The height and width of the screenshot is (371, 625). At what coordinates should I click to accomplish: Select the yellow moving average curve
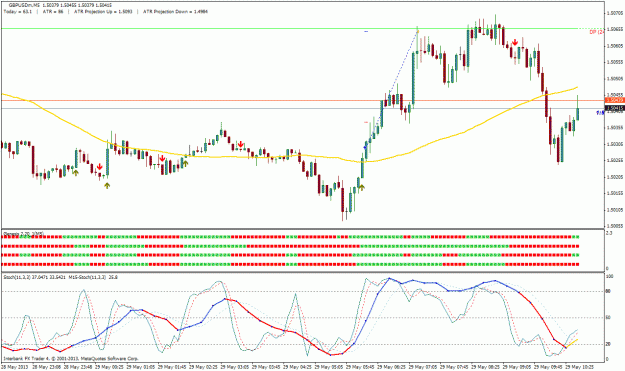click(289, 156)
